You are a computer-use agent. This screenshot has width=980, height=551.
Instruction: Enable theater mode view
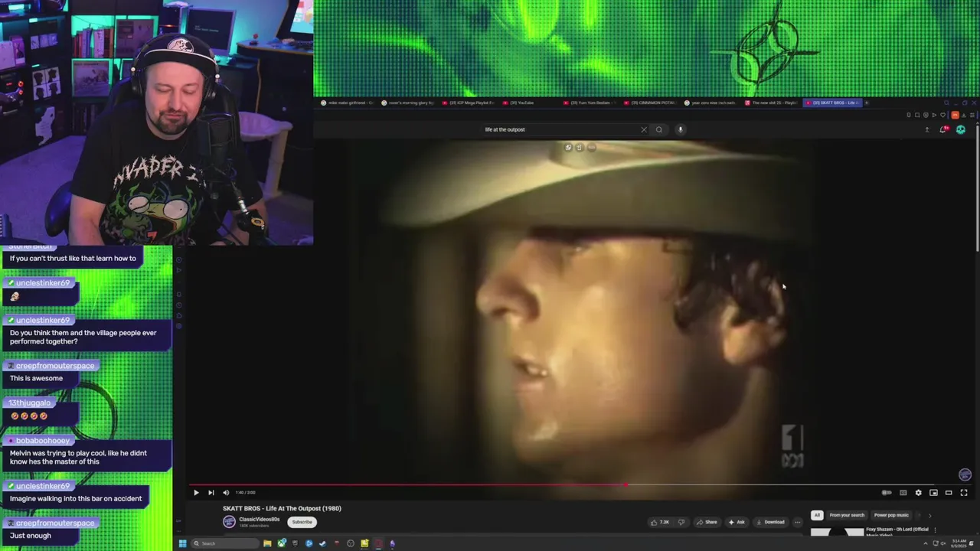[x=949, y=493]
